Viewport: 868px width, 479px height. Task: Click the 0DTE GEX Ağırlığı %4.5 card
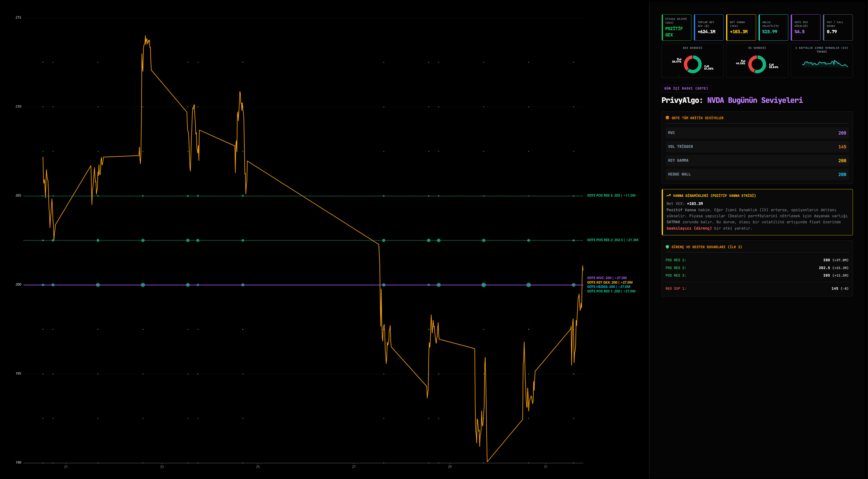click(x=805, y=27)
